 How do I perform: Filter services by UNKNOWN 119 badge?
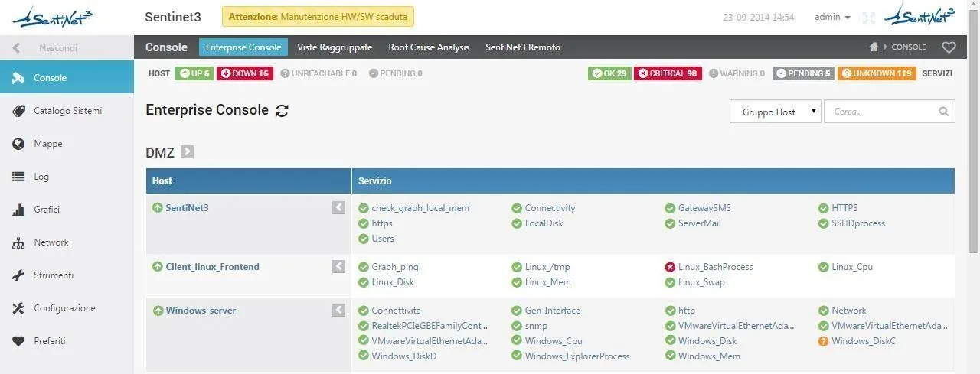click(x=877, y=73)
